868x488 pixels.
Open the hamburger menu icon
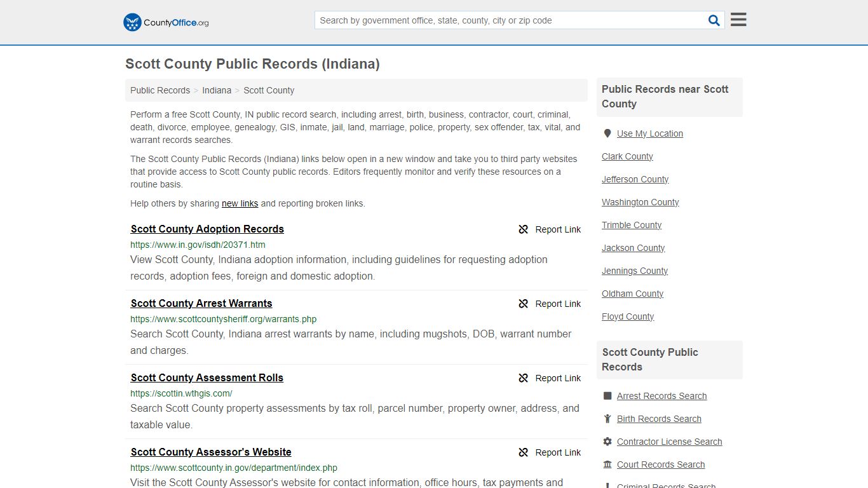tap(738, 20)
